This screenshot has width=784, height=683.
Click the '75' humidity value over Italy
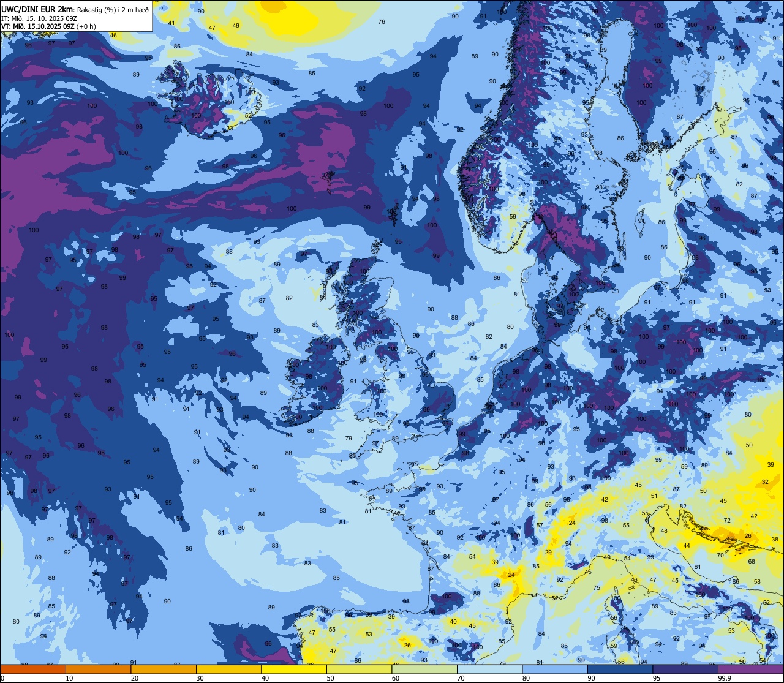point(597,587)
